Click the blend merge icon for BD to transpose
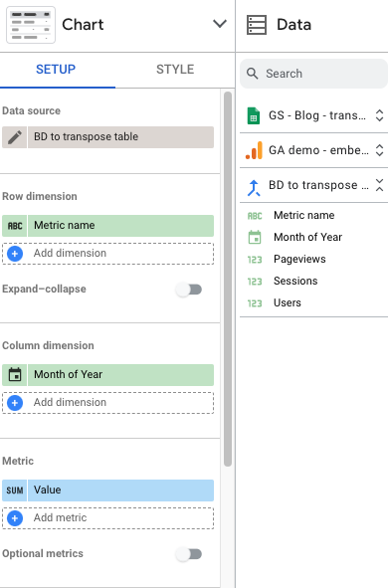The image size is (388, 588). (254, 187)
